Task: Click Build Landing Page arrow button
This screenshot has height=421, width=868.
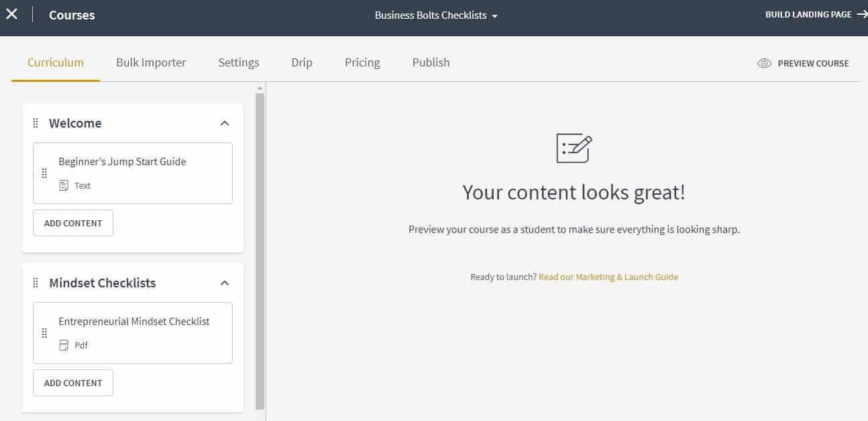Action: coord(816,14)
